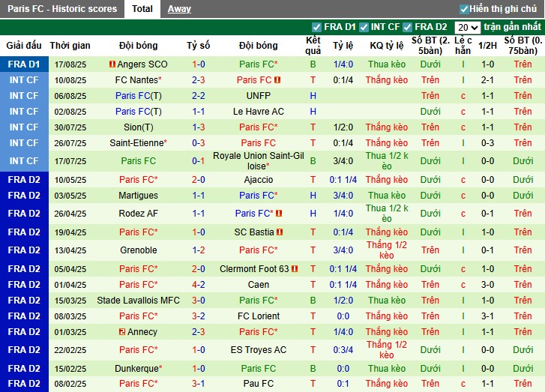Click the INT CF league badge in the FC Nantes row
The height and width of the screenshot is (392, 545).
(23, 80)
